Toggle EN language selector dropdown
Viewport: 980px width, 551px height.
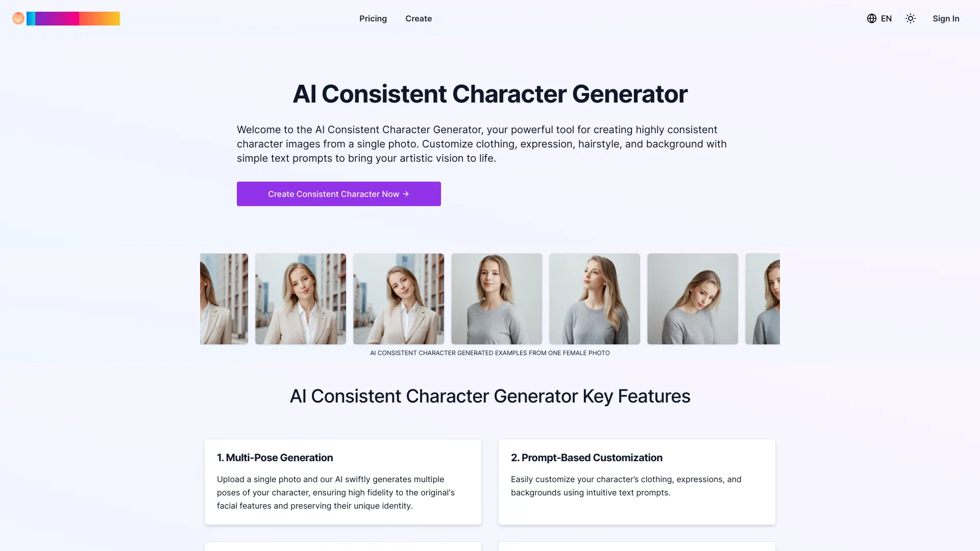coord(879,18)
